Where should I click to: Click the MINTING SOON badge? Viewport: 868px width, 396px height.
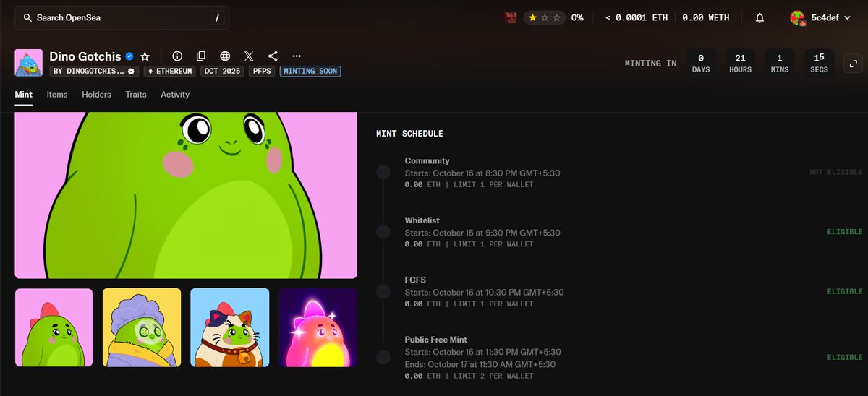[310, 72]
